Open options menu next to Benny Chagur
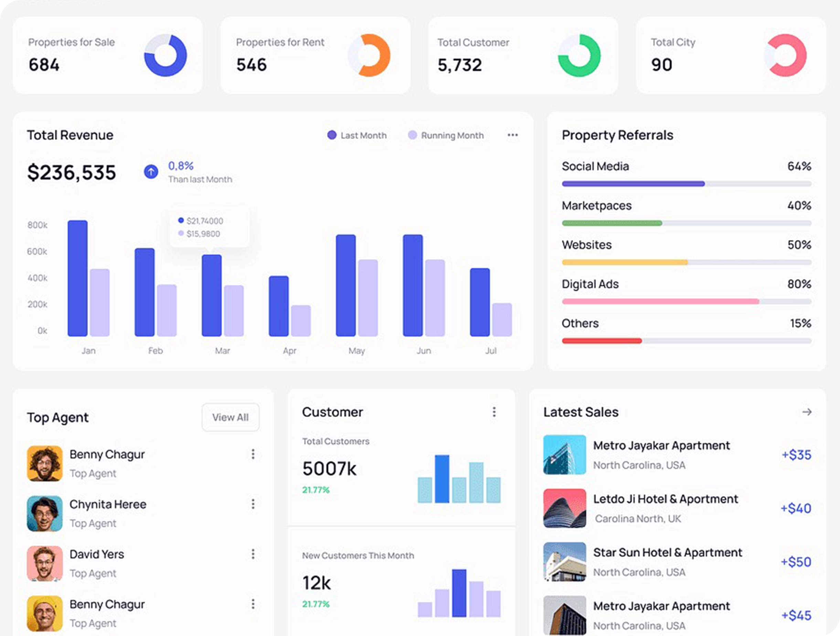The height and width of the screenshot is (636, 840). click(x=253, y=455)
